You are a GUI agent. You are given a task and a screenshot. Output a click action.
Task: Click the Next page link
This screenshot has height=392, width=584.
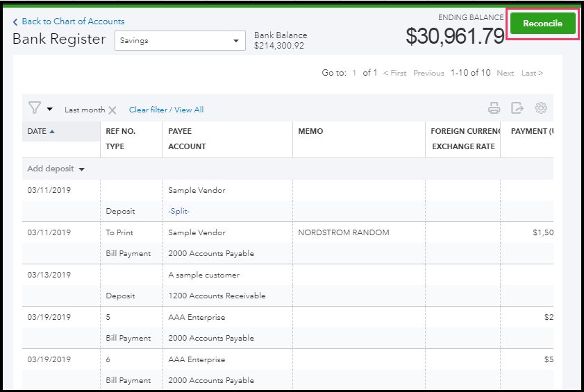(505, 73)
